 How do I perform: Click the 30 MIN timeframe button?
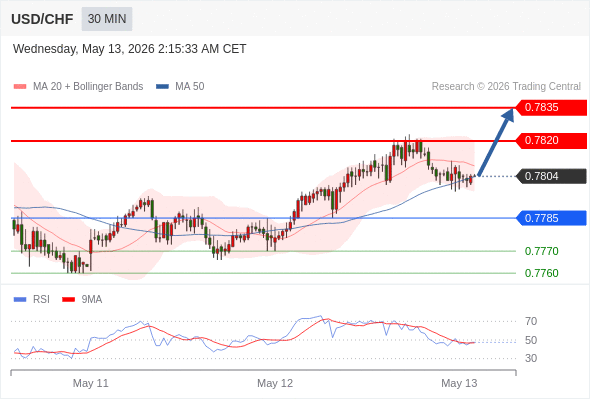107,19
